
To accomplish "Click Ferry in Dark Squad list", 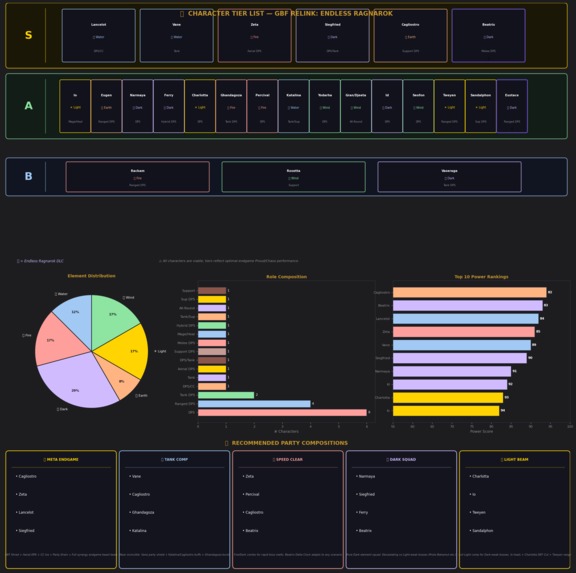I will coord(362,512).
